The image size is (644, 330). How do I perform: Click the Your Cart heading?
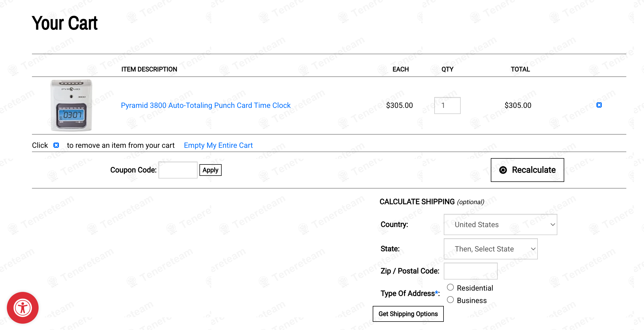tap(65, 23)
